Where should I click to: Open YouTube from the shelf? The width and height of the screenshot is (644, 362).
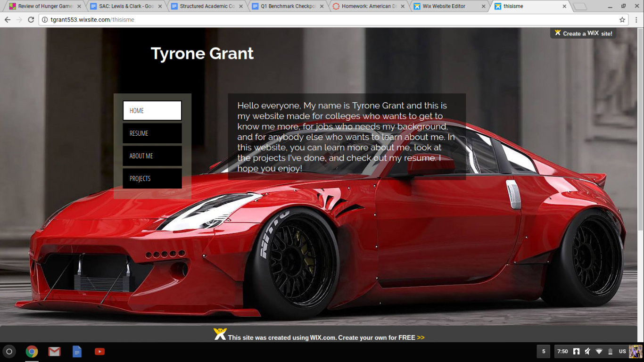pyautogui.click(x=99, y=352)
